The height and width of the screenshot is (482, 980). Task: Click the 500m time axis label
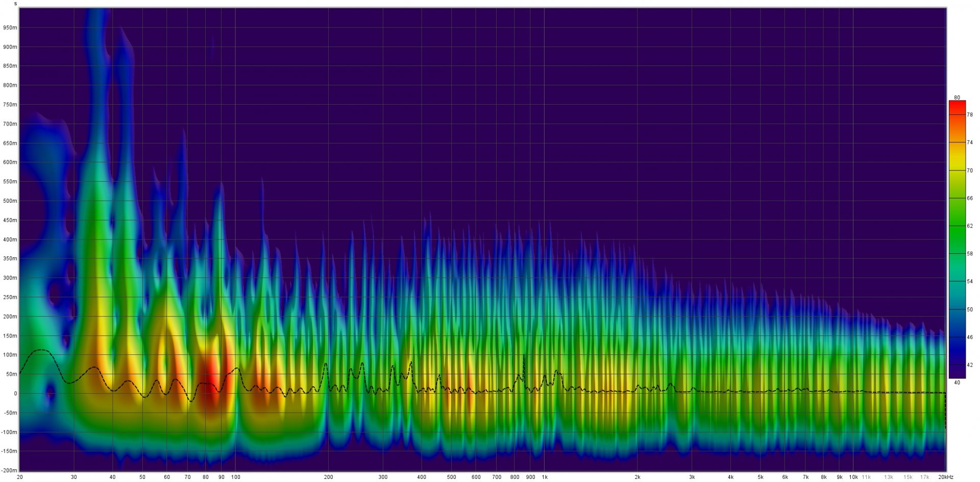point(10,201)
